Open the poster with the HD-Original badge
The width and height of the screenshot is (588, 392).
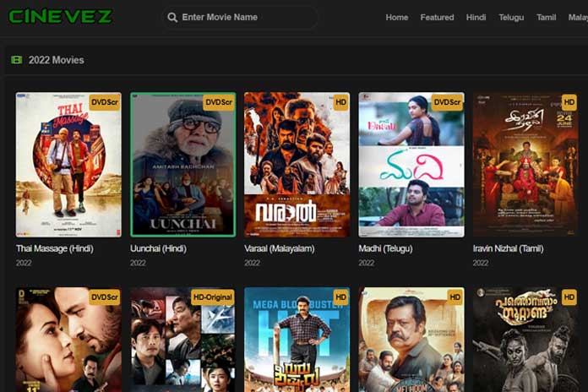pos(183,340)
